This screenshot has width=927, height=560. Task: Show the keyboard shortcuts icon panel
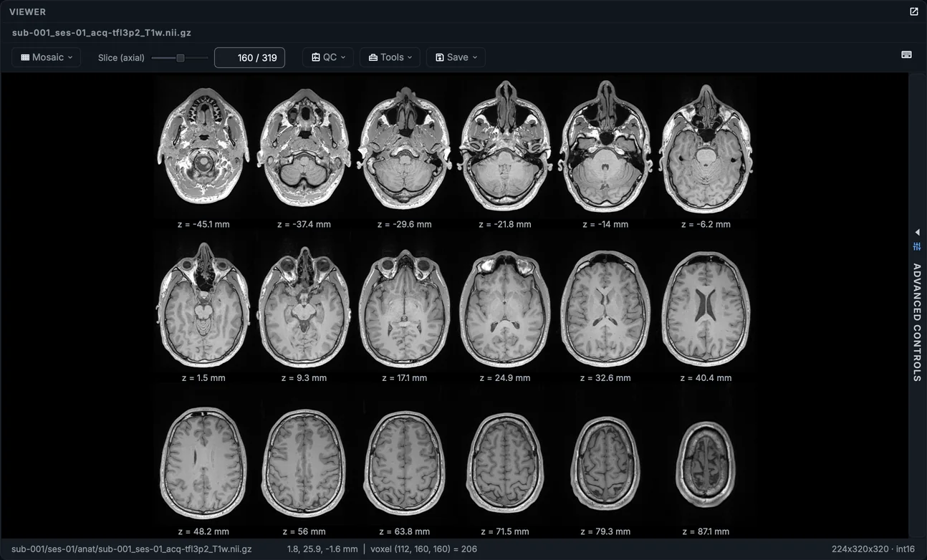[906, 54]
